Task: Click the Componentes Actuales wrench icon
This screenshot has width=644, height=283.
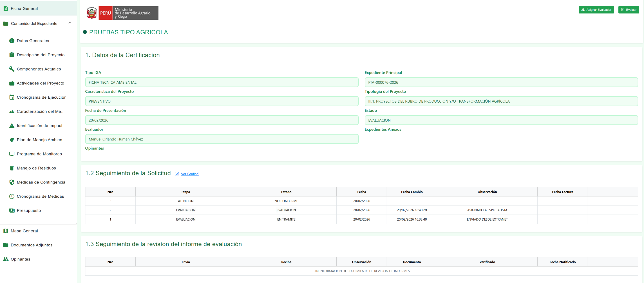Action: 12,69
